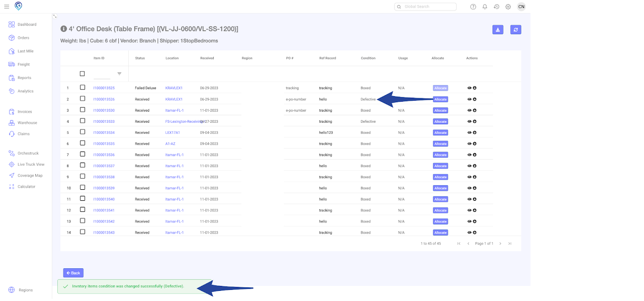The height and width of the screenshot is (301, 644).
Task: Allocate item I1000013541
Action: 440,210
